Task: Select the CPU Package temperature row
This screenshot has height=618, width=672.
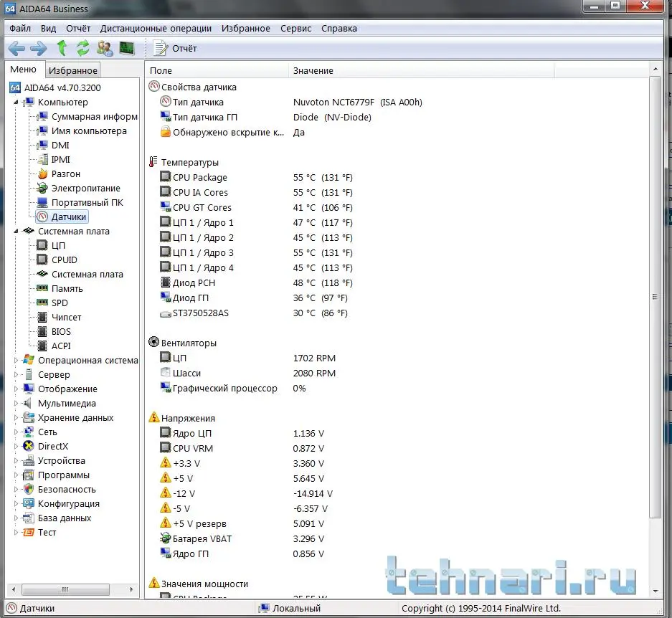Action: 397,177
